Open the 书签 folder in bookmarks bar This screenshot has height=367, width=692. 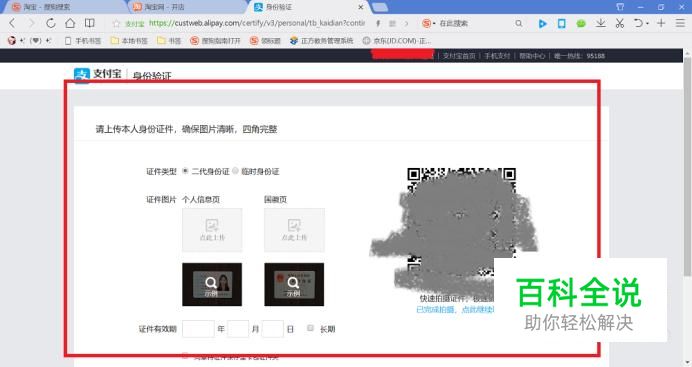[169, 41]
